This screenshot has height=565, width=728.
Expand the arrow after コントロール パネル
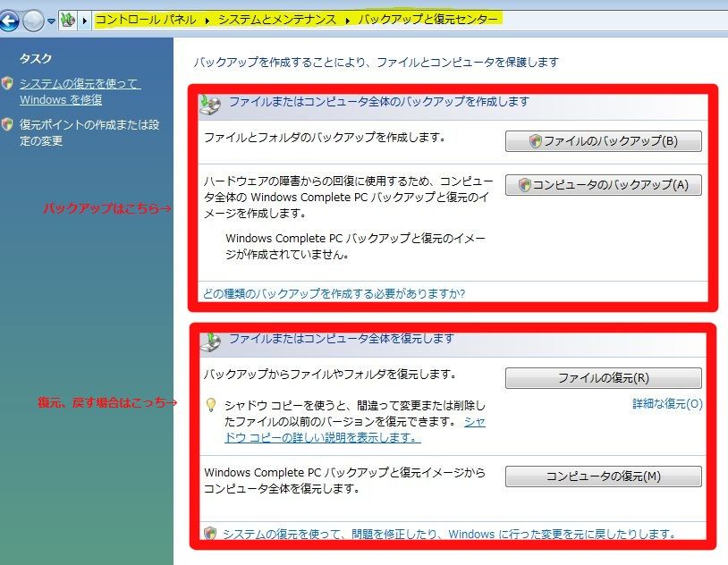[207, 21]
